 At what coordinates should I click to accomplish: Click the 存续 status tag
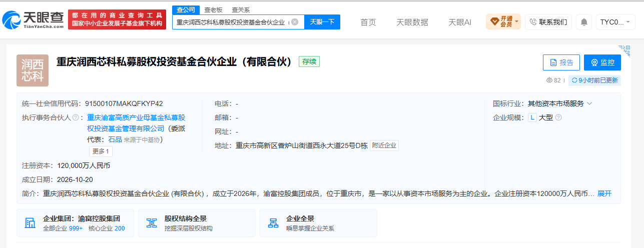309,61
